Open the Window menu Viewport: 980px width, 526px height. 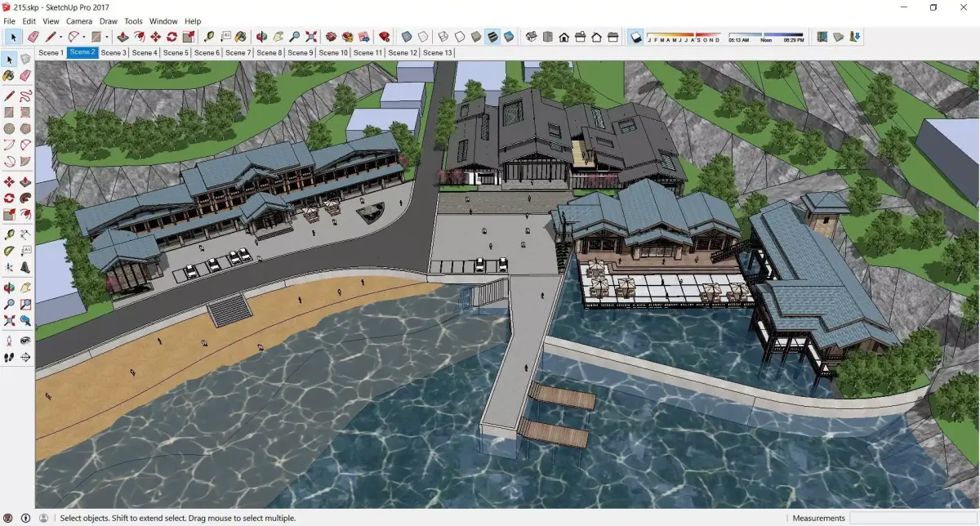point(163,20)
